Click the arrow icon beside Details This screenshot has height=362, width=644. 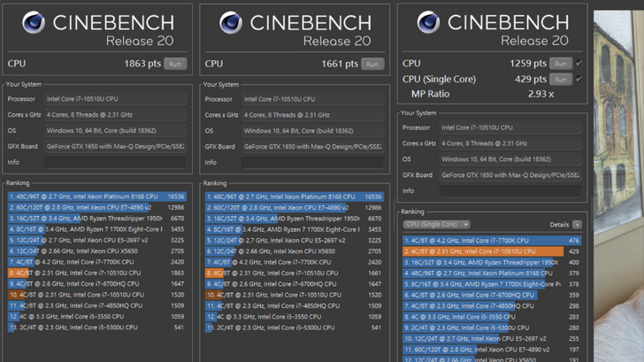click(x=577, y=225)
